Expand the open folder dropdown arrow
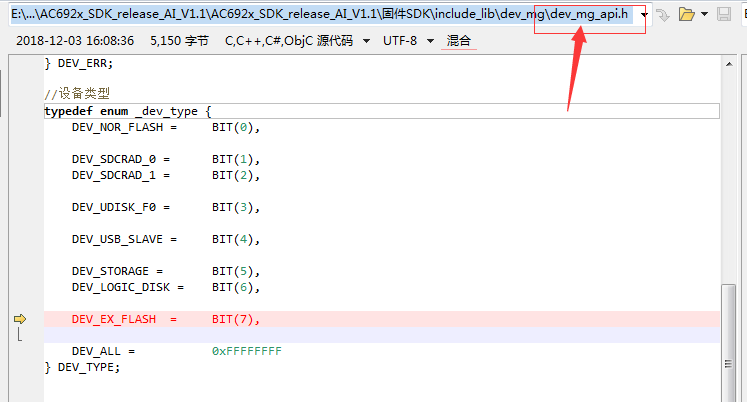The width and height of the screenshot is (747, 402). click(x=704, y=15)
